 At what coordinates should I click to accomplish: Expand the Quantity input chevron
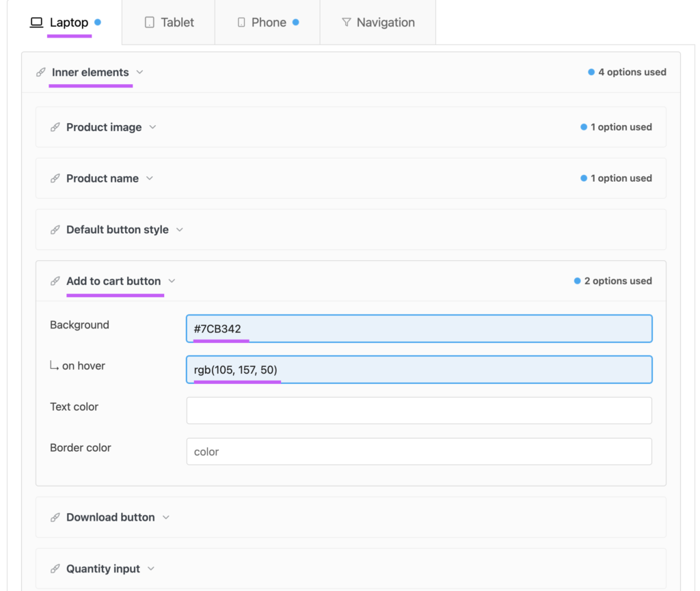point(151,568)
